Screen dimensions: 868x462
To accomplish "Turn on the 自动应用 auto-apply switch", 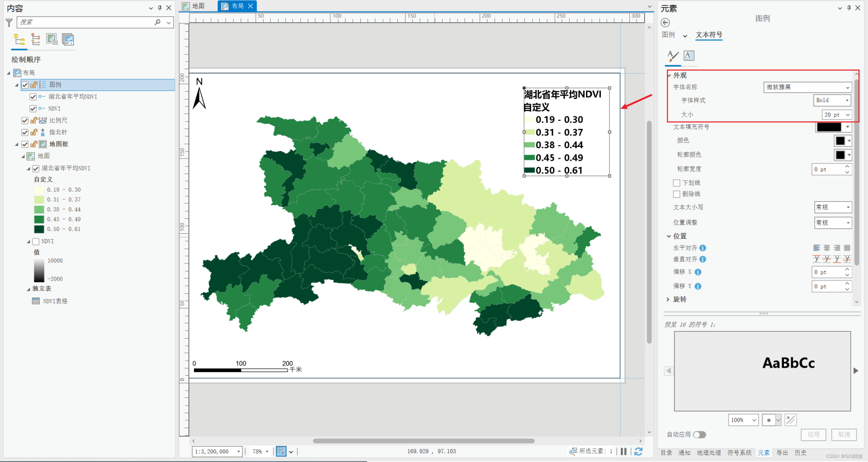I will pos(699,435).
